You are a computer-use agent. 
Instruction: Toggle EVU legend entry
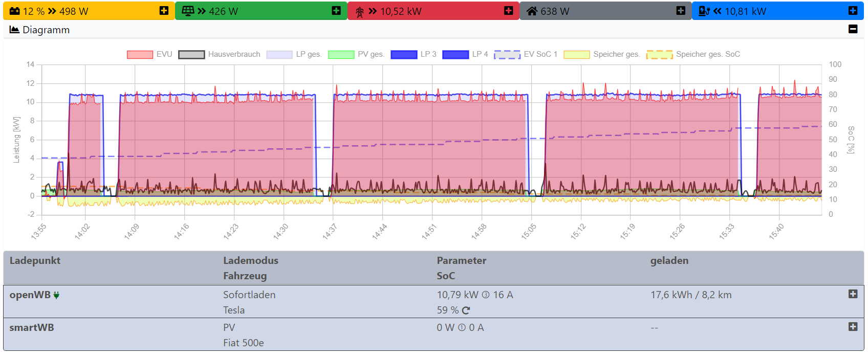[149, 54]
